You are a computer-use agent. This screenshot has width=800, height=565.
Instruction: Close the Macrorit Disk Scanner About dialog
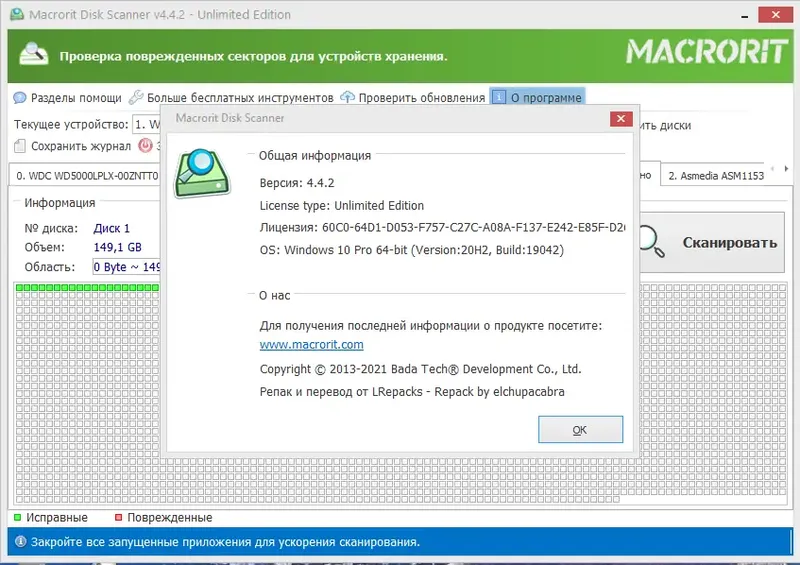(x=621, y=118)
